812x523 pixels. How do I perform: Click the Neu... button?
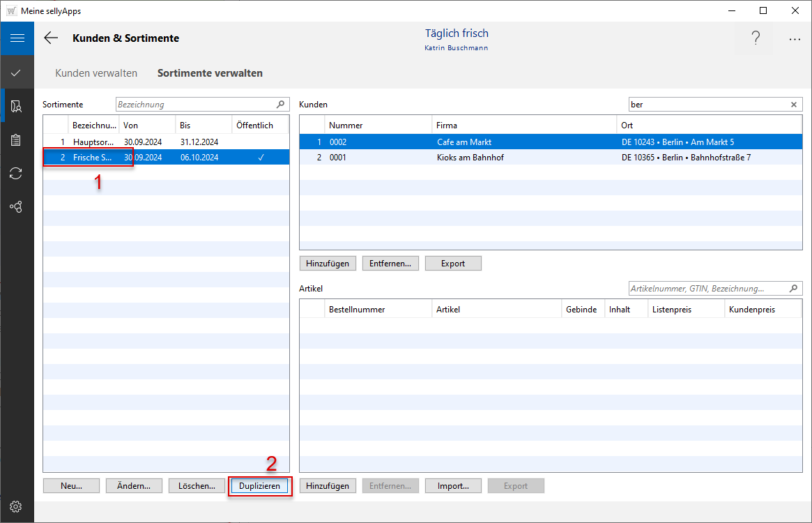pos(71,486)
